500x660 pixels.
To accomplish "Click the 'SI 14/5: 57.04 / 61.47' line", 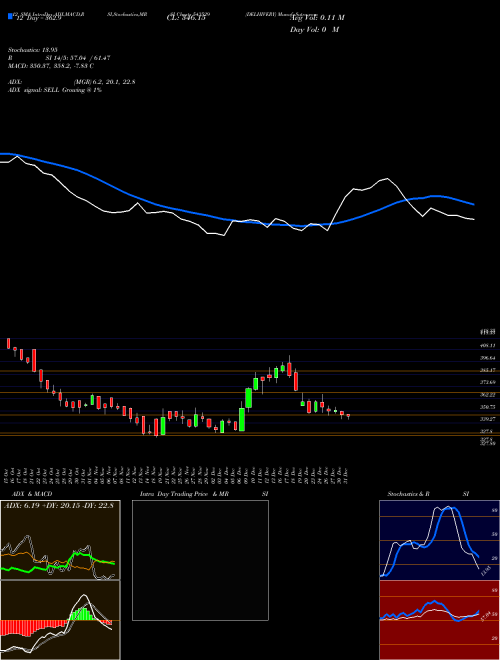I will click(78, 58).
